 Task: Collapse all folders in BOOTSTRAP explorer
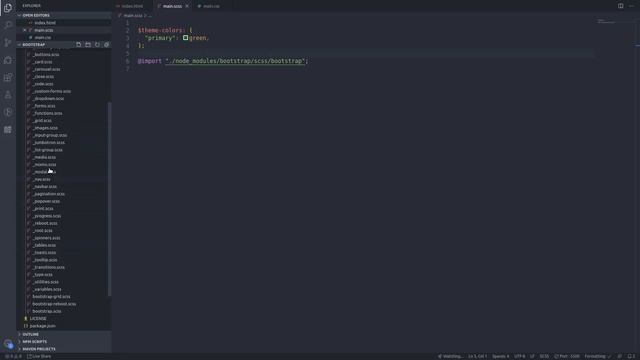pyautogui.click(x=107, y=44)
